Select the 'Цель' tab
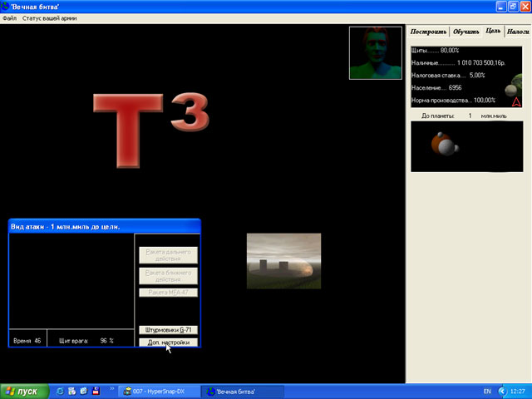 pyautogui.click(x=493, y=31)
